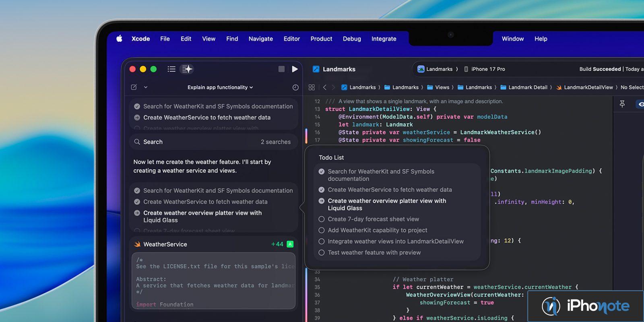Select the LandmarkDetailView file breadcrumb
Image resolution: width=644 pixels, height=322 pixels.
point(584,87)
